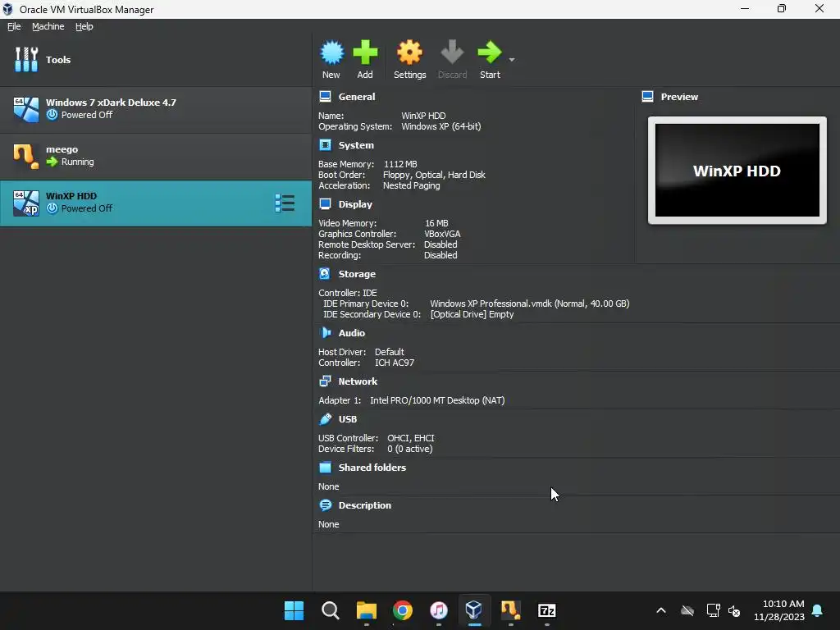Switch to the running meego VM taskbar icon
The image size is (840, 630).
[x=510, y=610]
